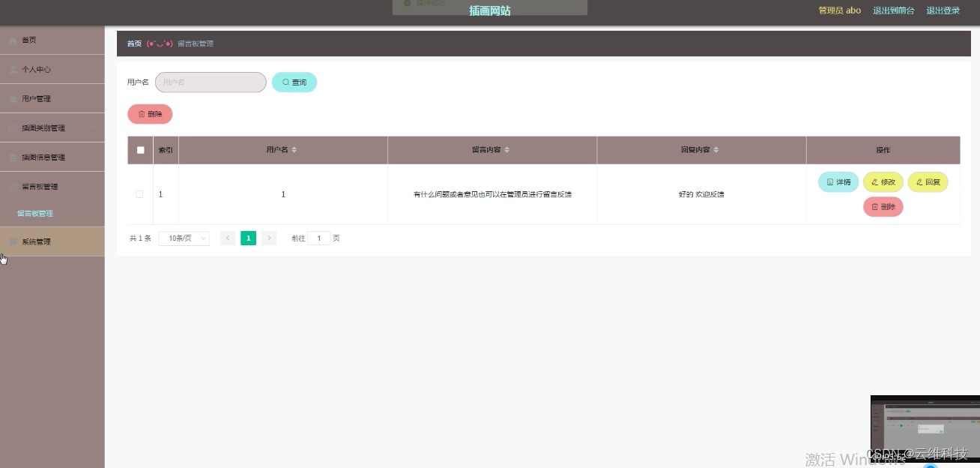The image size is (980, 468).
Task: Click the icon beside the 留言板管理 parent menu
Action: coord(13,187)
